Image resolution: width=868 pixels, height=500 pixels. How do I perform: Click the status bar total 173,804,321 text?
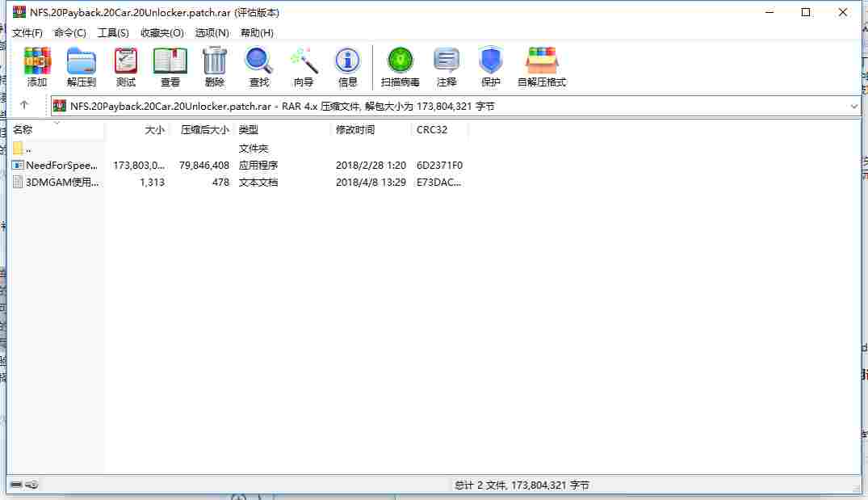pyautogui.click(x=522, y=485)
